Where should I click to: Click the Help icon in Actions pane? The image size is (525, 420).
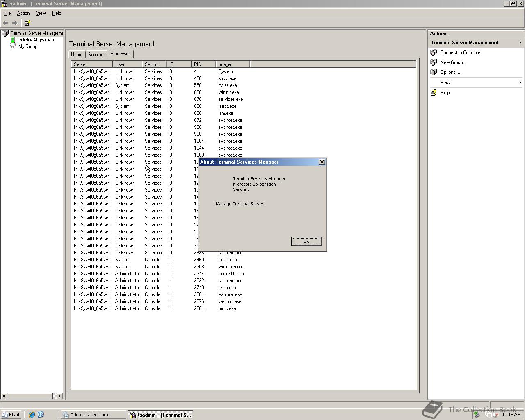pyautogui.click(x=434, y=93)
